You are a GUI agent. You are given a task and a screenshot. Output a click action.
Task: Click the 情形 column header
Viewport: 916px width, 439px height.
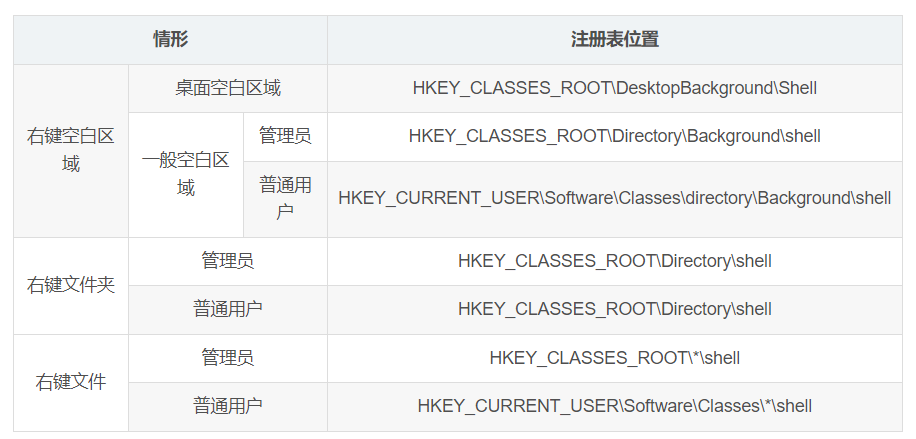click(x=170, y=40)
